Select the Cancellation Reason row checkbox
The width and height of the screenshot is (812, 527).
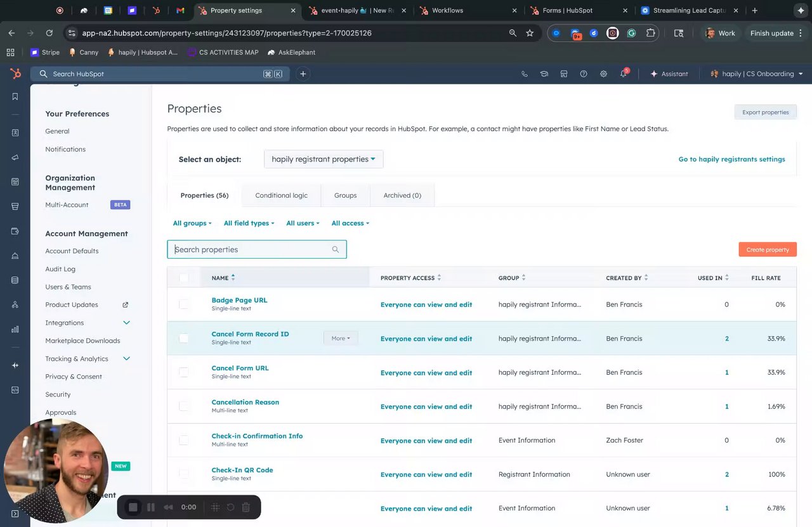[184, 406]
